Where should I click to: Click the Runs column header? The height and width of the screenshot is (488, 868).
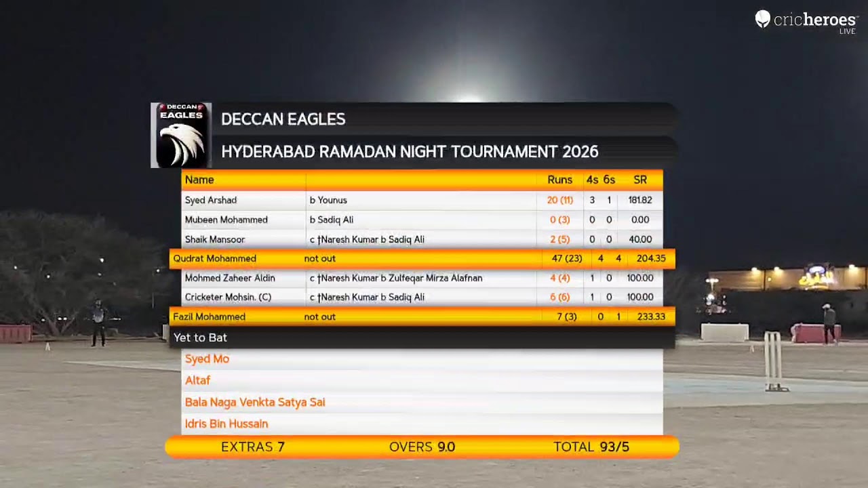coord(560,180)
